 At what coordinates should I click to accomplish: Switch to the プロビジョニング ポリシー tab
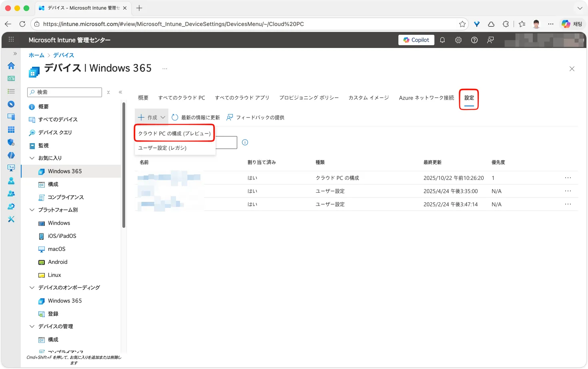(309, 98)
